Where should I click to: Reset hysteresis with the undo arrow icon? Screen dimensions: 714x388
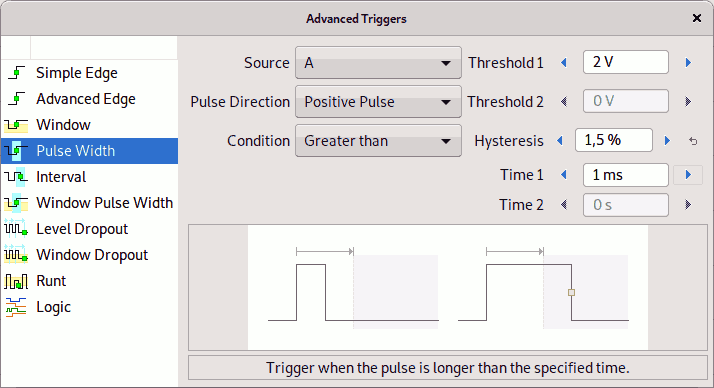point(693,141)
